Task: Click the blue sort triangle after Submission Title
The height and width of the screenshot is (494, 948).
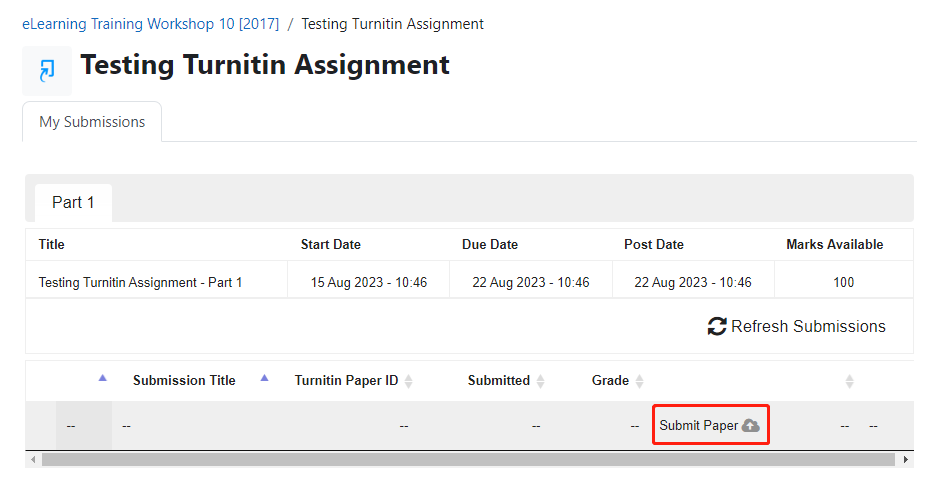Action: click(x=264, y=378)
